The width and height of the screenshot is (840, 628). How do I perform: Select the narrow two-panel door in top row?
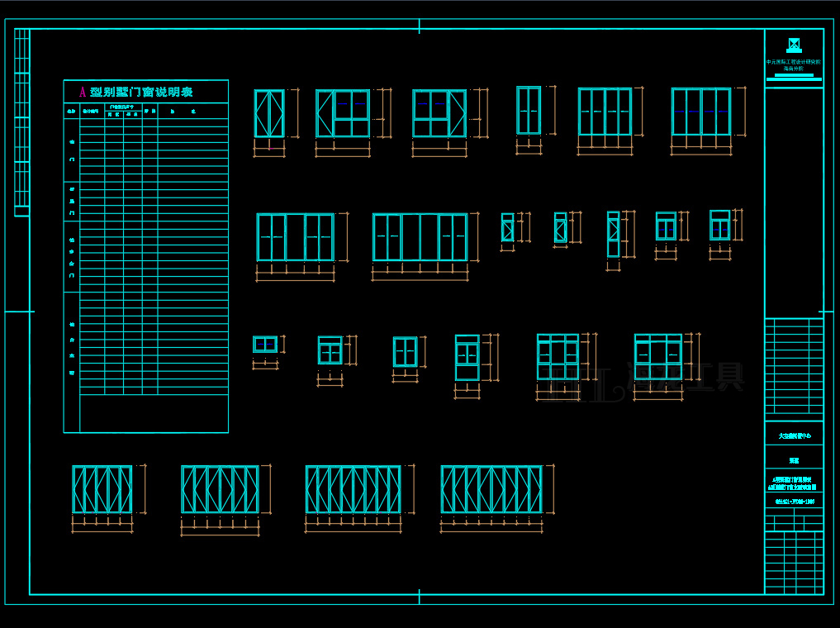529,110
